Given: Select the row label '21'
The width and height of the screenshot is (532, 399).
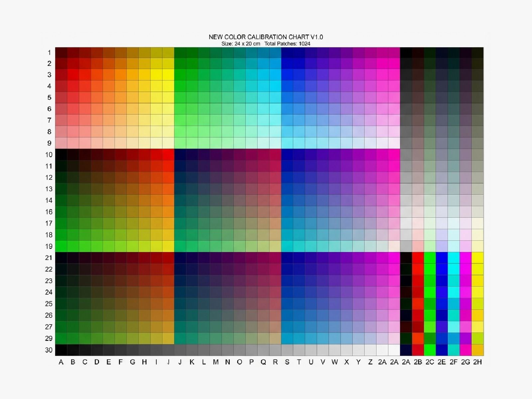Looking at the screenshot, I should tap(49, 258).
